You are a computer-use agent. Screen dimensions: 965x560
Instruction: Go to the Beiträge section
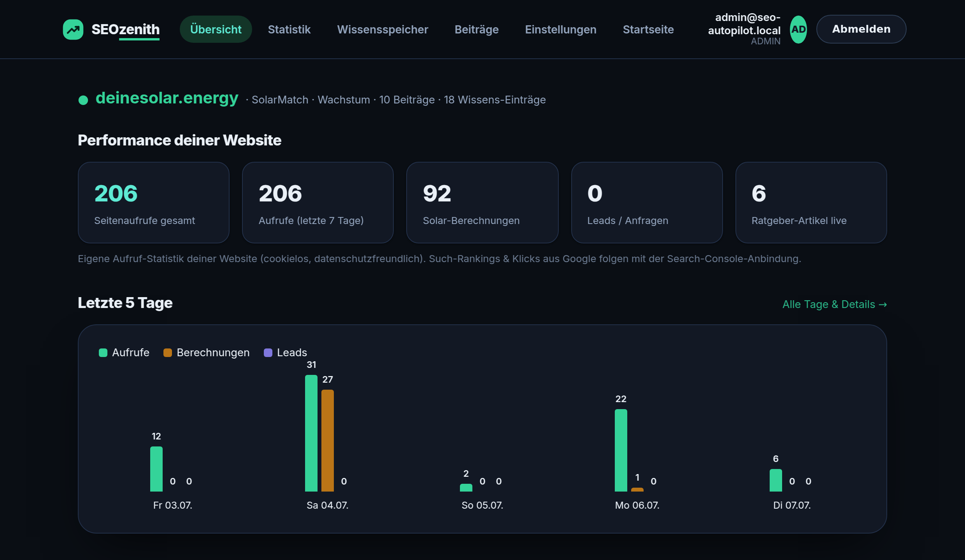(477, 30)
